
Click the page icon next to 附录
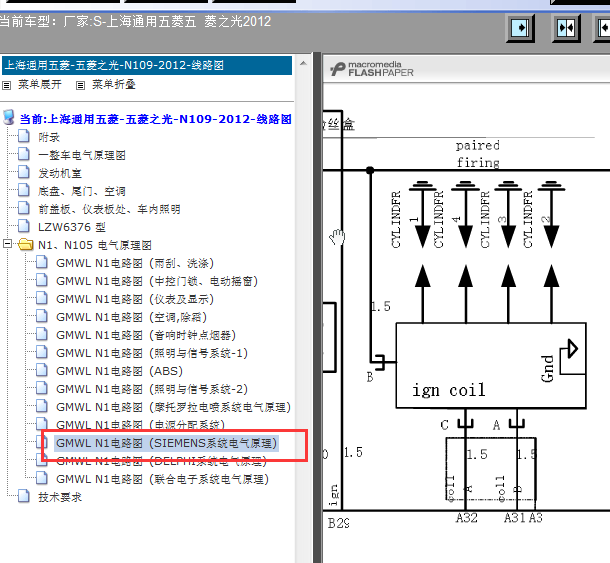24,137
